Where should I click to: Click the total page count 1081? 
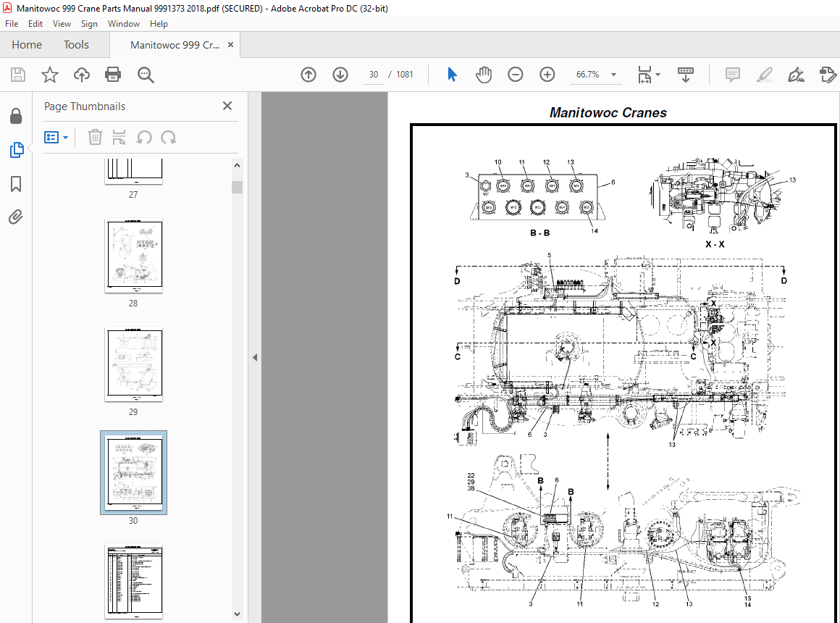click(405, 75)
